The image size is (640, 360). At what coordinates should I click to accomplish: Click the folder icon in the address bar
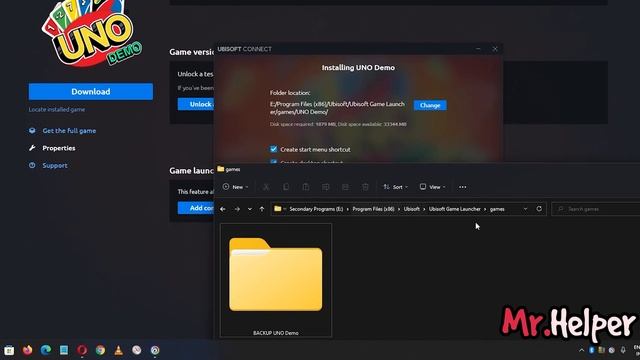[x=278, y=209]
